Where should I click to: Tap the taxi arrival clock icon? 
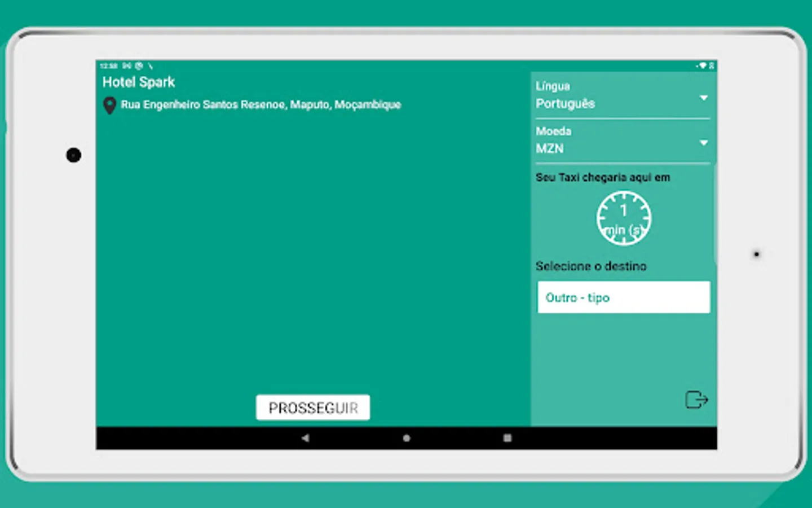point(624,218)
